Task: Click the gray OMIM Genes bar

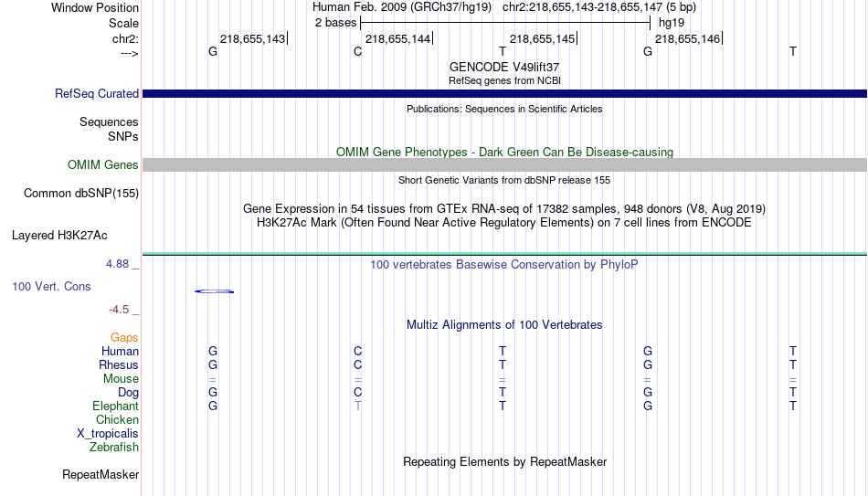Action: point(504,164)
